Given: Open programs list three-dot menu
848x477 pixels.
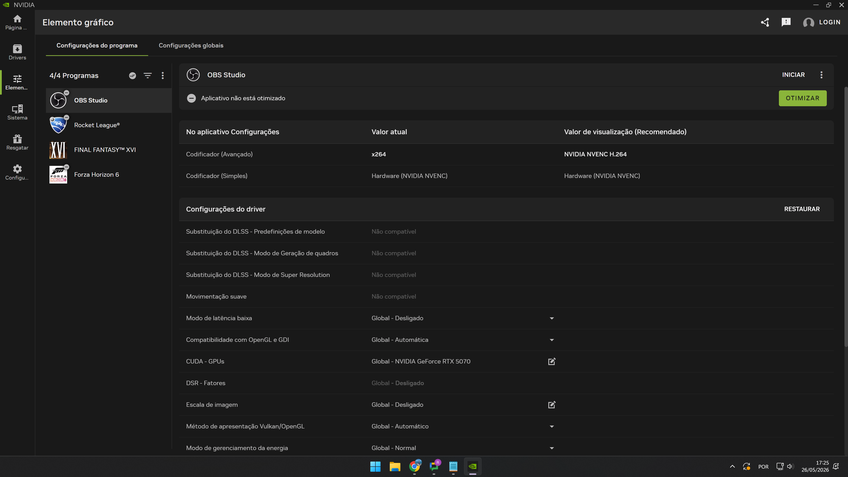Looking at the screenshot, I should point(163,76).
